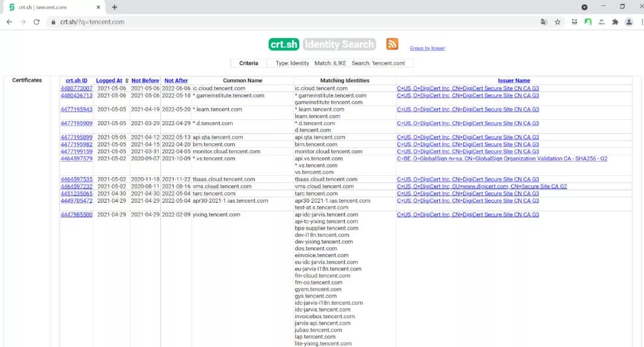This screenshot has width=644, height=347.
Task: Sort by Not After column header
Action: click(176, 80)
